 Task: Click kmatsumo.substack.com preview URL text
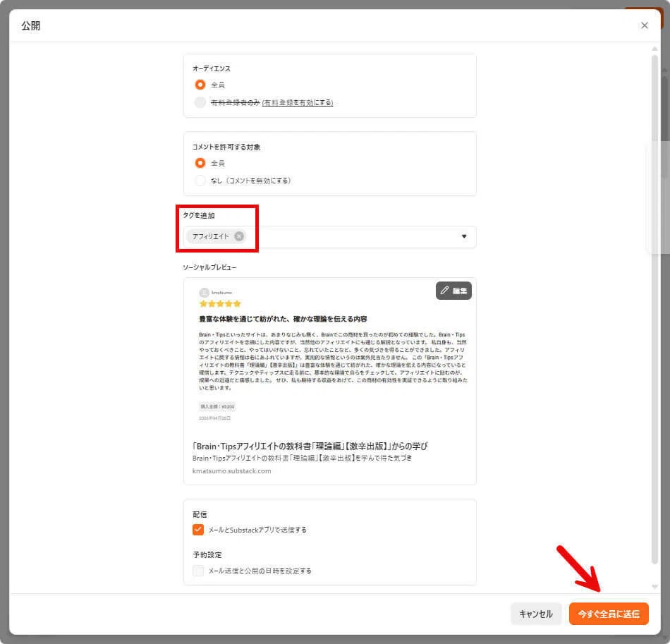coord(231,471)
